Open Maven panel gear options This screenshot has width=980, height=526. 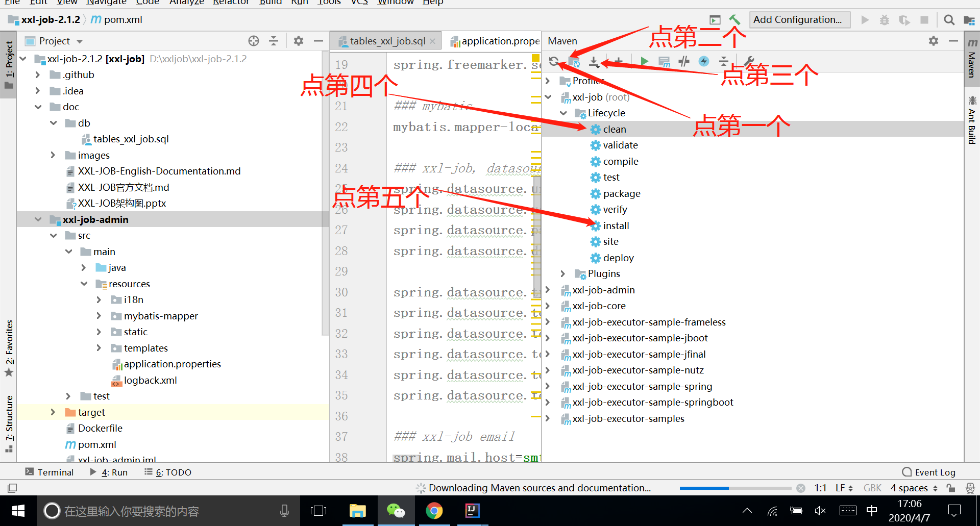pos(934,41)
